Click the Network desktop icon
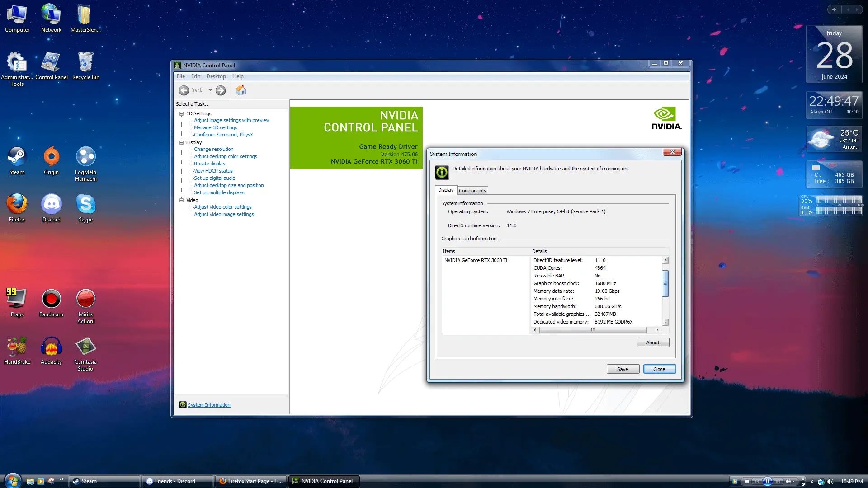Screen dimensions: 868x488 coord(51,19)
